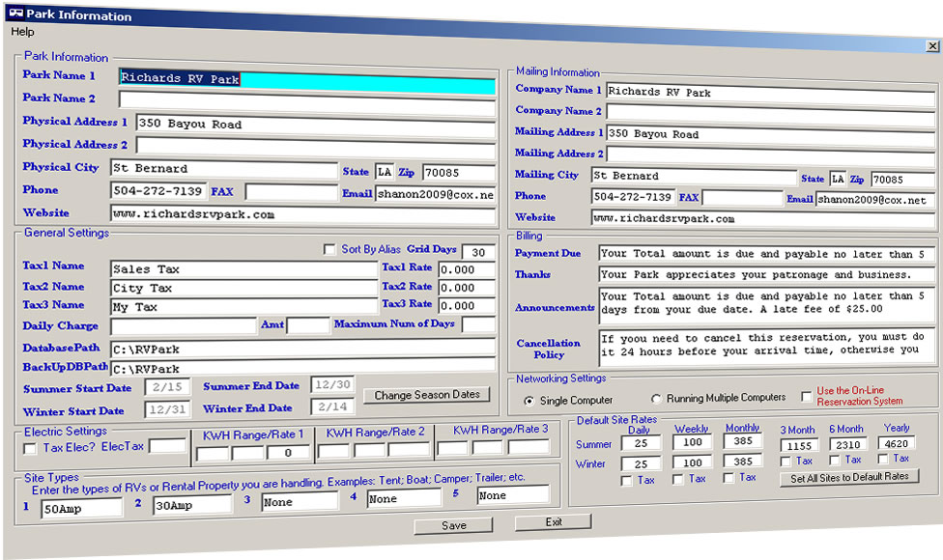Click the Tax2 Name field
Image resolution: width=943 pixels, height=560 pixels.
tap(244, 289)
